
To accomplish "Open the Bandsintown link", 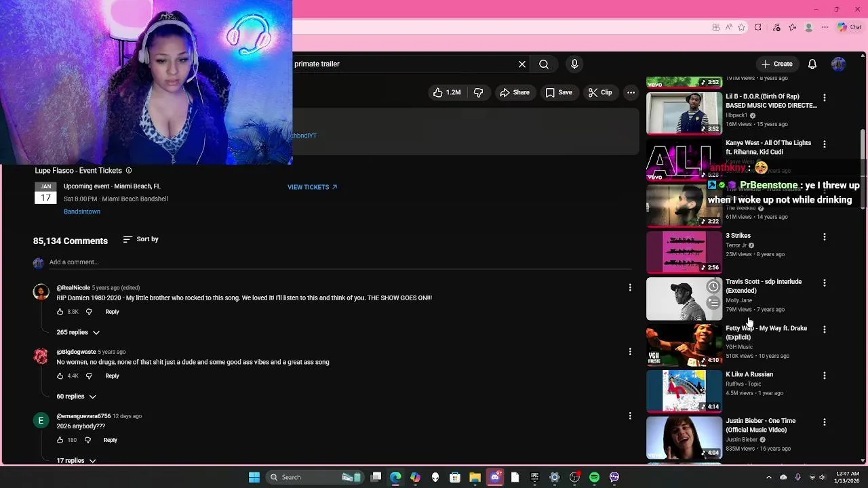I will tap(82, 211).
